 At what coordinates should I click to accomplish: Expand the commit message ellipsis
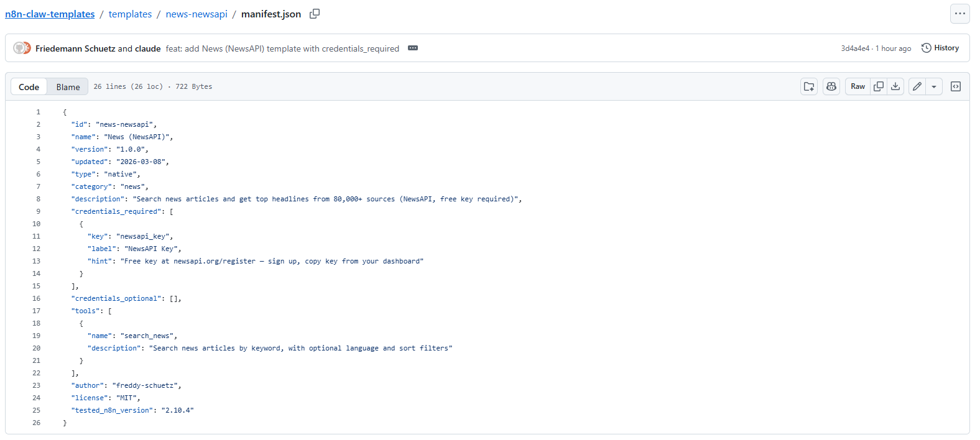(x=413, y=48)
